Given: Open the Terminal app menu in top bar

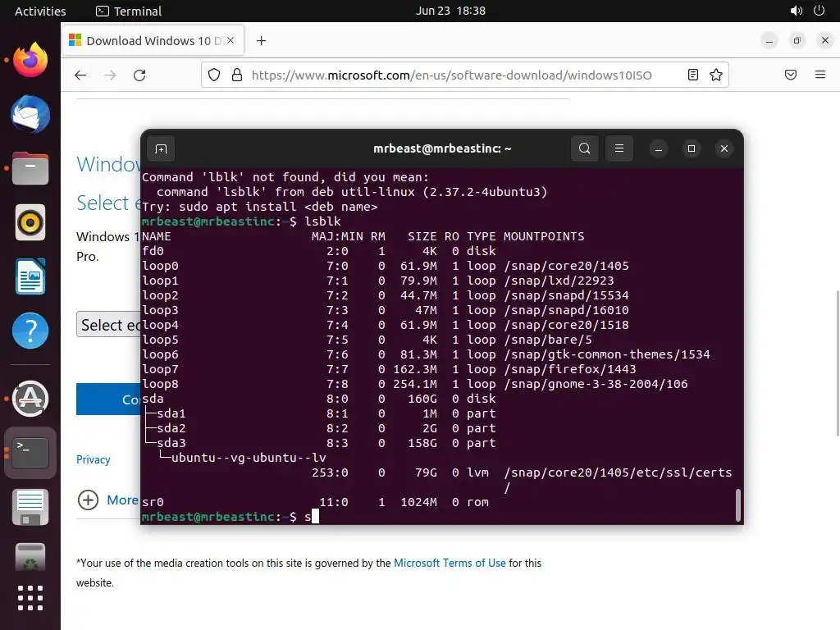Looking at the screenshot, I should [129, 11].
